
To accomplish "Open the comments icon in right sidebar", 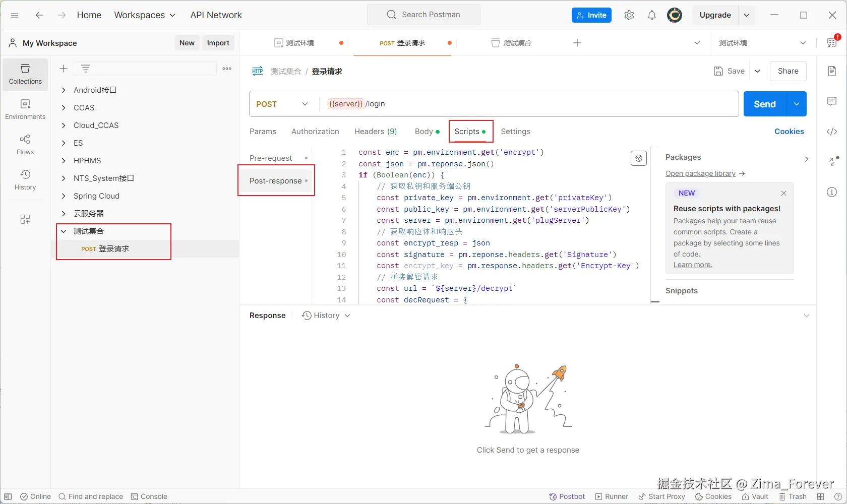I will [832, 101].
